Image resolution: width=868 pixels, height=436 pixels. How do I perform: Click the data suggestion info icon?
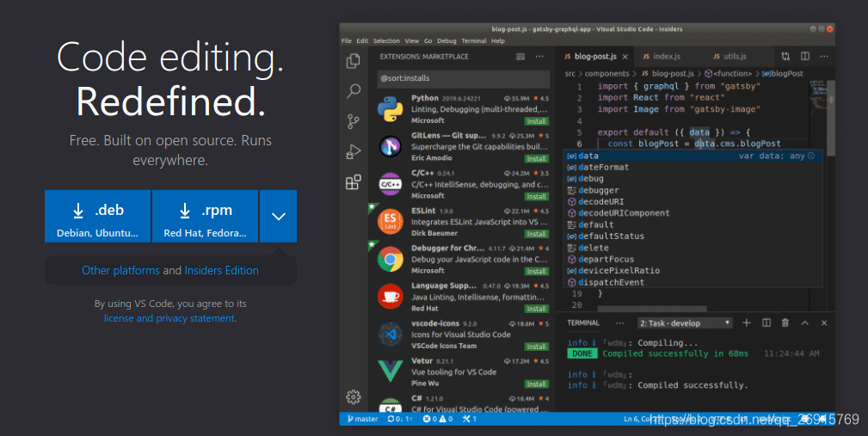811,156
